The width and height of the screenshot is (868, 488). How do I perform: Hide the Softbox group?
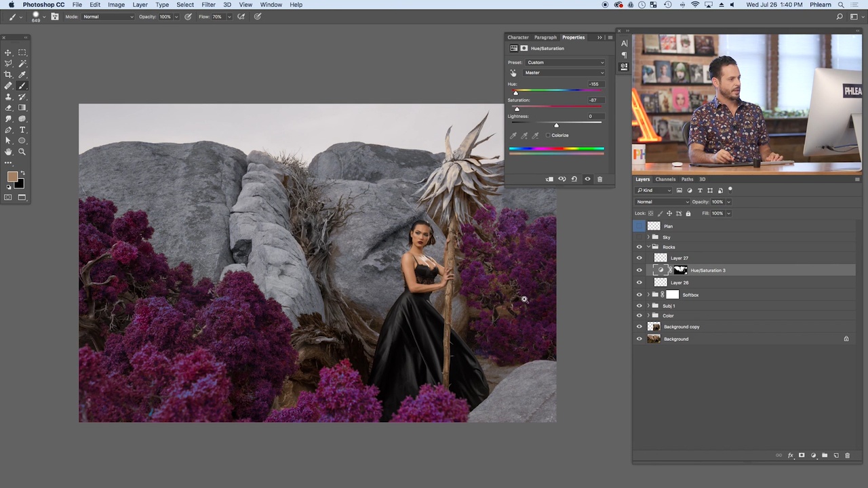pyautogui.click(x=639, y=295)
